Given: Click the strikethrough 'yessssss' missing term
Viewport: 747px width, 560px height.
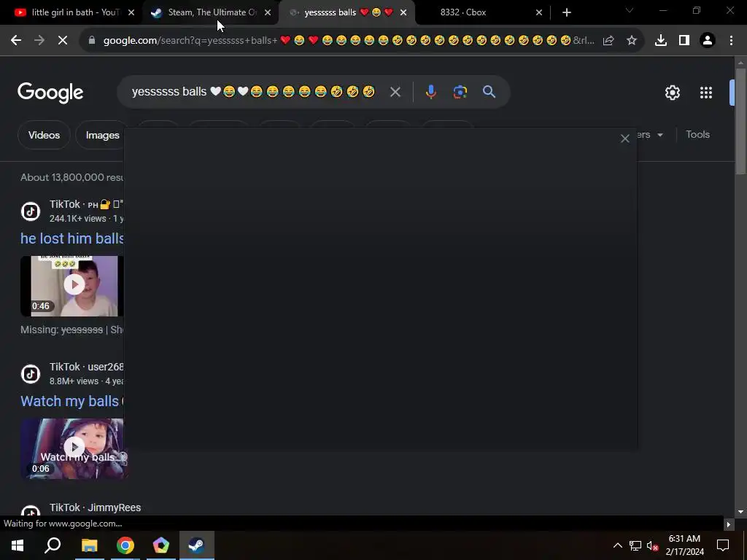Looking at the screenshot, I should [82, 330].
